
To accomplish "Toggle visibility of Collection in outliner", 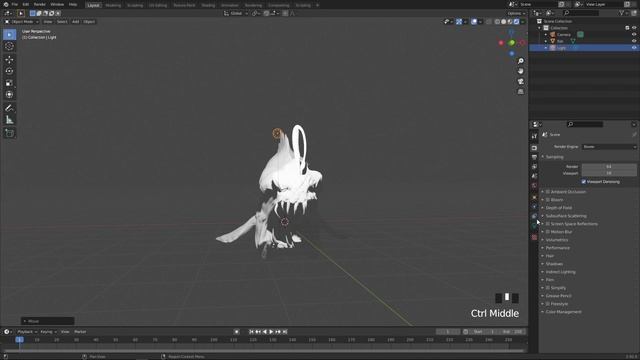I will [x=634, y=28].
